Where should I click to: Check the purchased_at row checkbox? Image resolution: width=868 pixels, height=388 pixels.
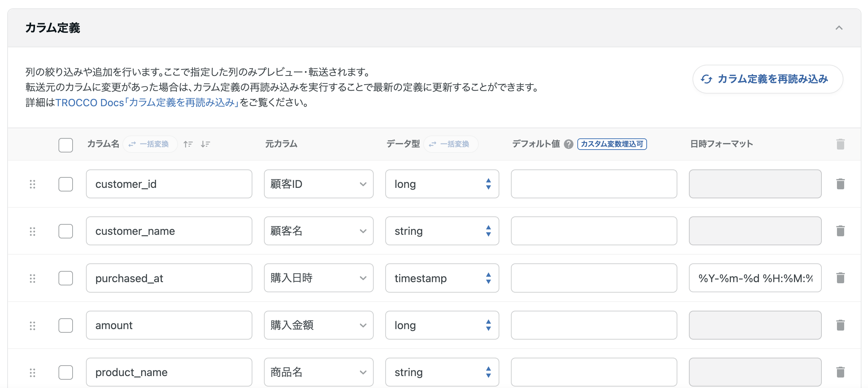[x=66, y=278]
